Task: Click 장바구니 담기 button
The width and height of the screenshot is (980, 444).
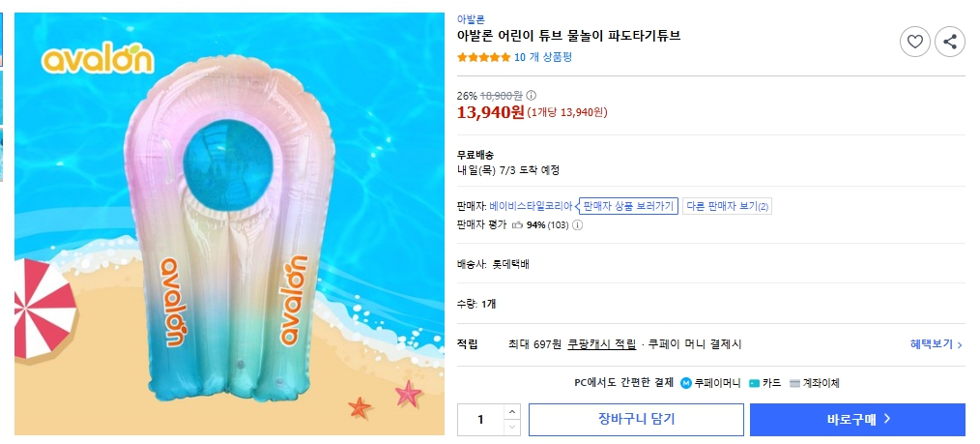Action: (x=636, y=420)
